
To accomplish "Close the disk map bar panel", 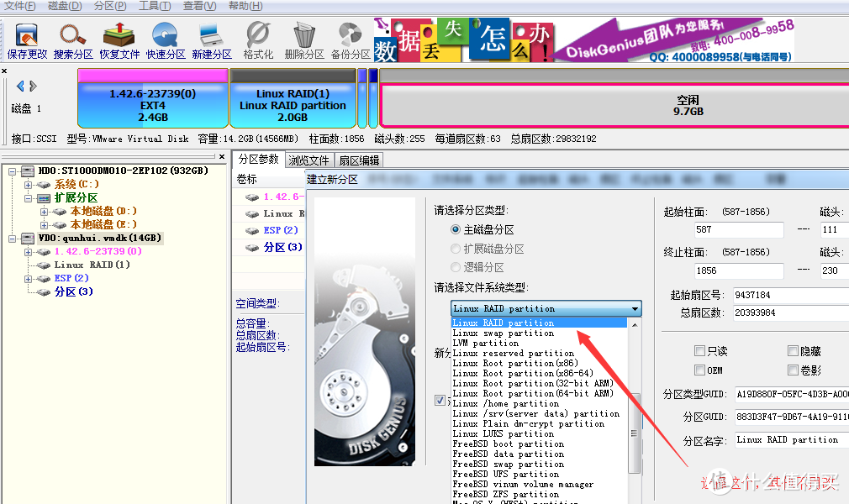I will 4,71.
